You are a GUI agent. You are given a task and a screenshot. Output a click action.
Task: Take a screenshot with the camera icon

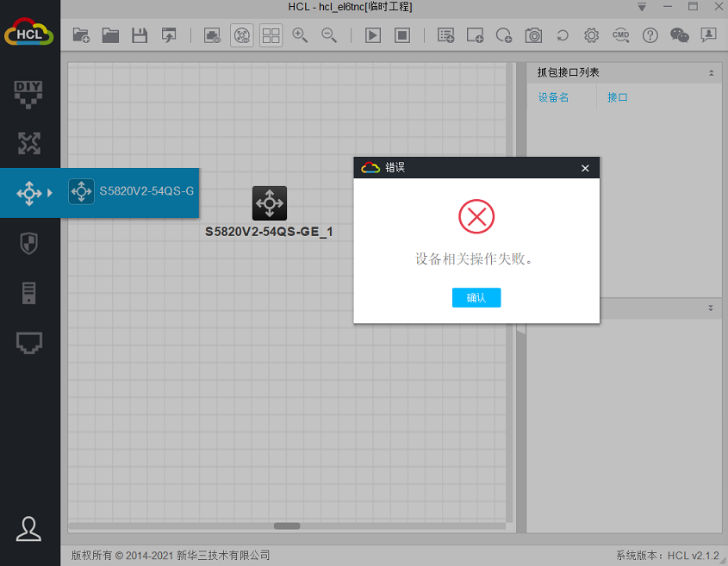coord(533,35)
